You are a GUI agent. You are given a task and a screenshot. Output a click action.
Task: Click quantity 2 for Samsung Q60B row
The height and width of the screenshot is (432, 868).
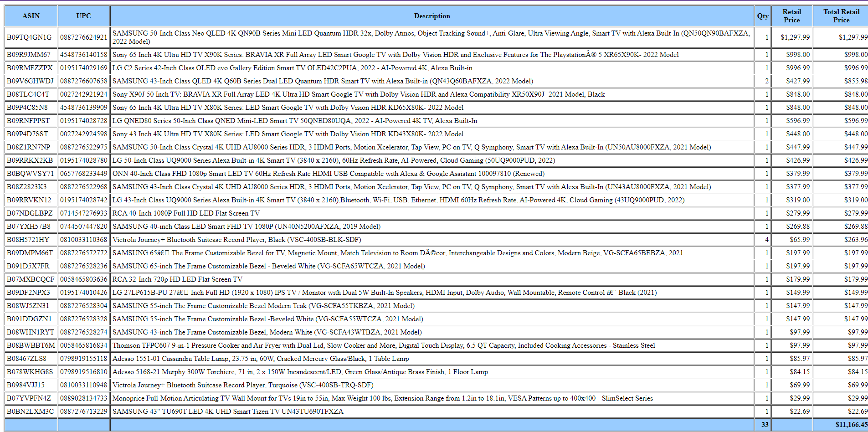click(x=763, y=81)
